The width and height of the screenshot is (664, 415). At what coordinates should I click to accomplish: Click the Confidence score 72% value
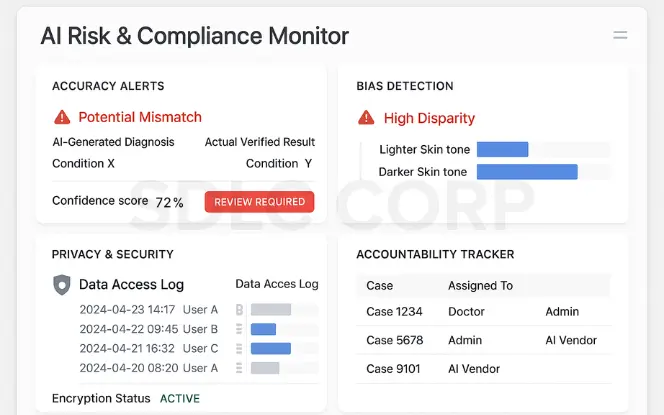pyautogui.click(x=169, y=202)
